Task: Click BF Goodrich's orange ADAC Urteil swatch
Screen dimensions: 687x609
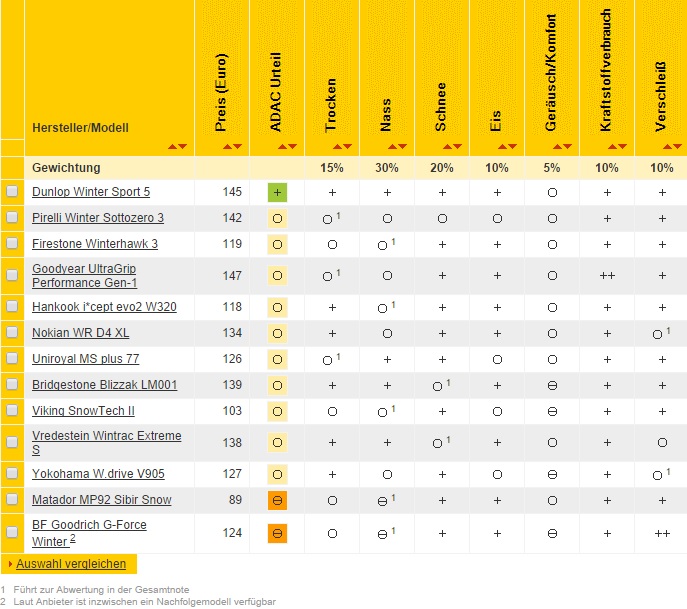Action: point(277,533)
